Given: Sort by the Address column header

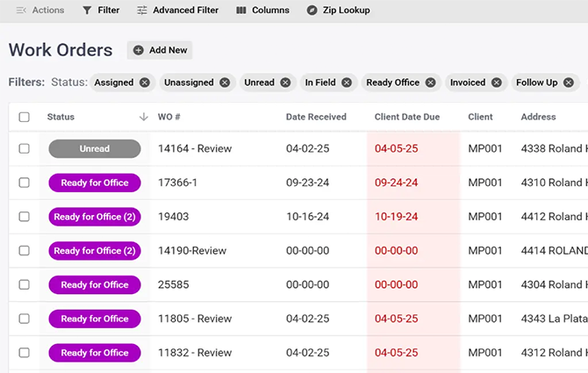Looking at the screenshot, I should coord(538,117).
